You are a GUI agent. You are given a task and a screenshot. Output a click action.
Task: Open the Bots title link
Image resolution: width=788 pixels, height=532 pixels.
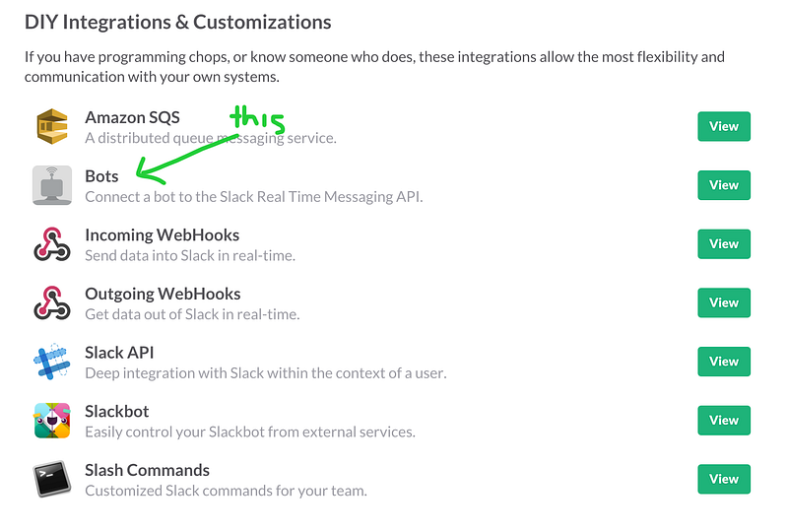click(102, 176)
